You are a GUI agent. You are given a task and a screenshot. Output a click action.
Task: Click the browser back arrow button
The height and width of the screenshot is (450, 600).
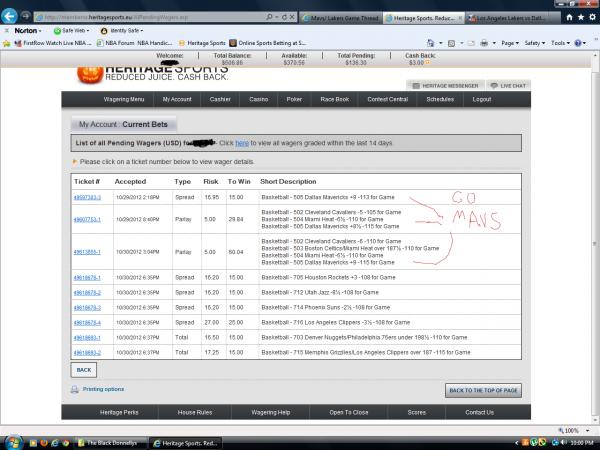click(10, 17)
